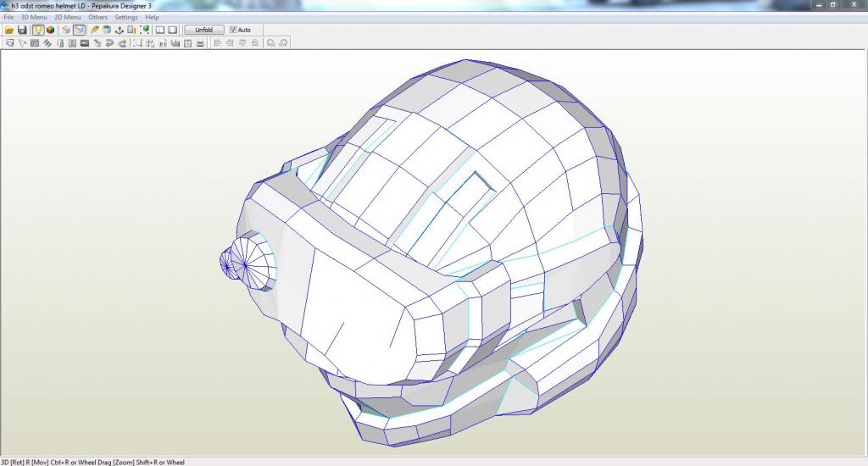Click the dashed selection-rectangle icon
The width and height of the screenshot is (868, 466).
(138, 43)
